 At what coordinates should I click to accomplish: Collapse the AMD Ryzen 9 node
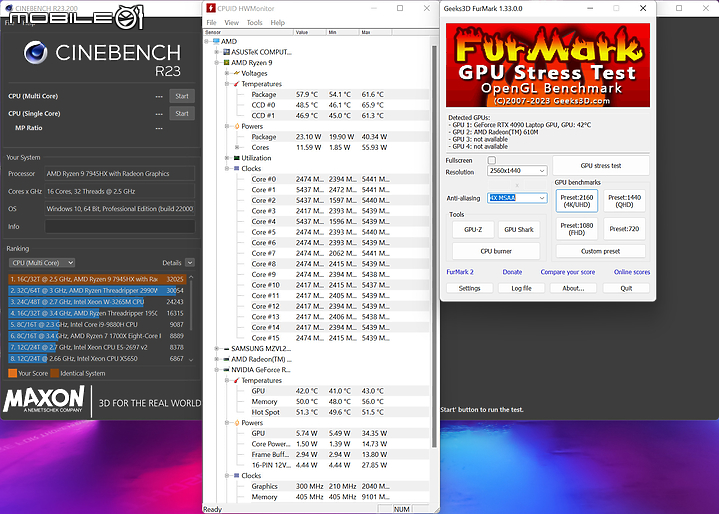tap(217, 62)
